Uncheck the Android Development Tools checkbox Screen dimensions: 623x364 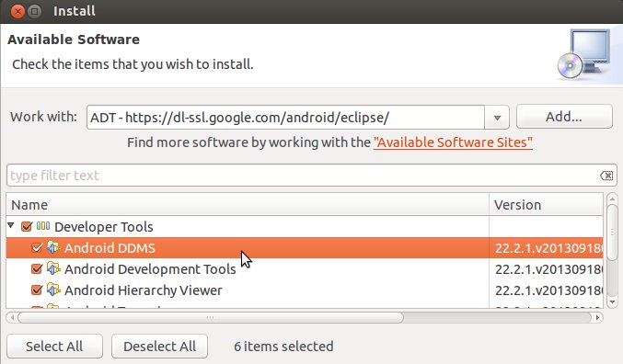coord(37,268)
